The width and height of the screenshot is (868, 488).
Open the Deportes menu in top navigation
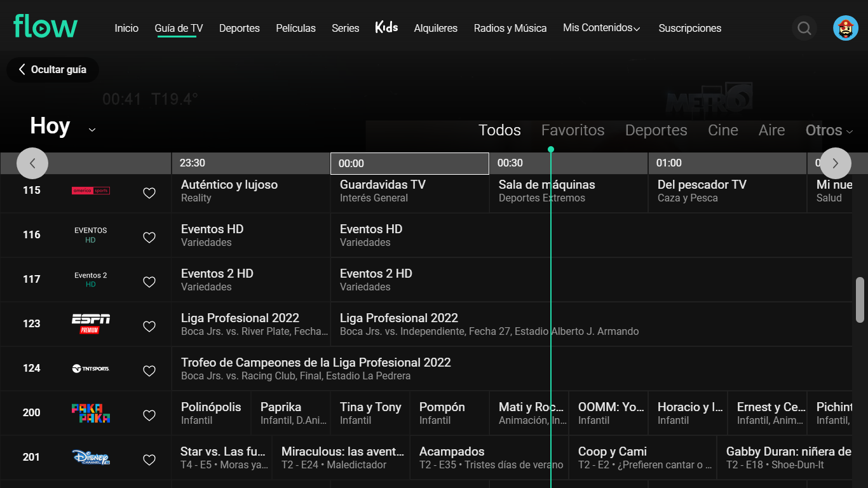coord(240,28)
